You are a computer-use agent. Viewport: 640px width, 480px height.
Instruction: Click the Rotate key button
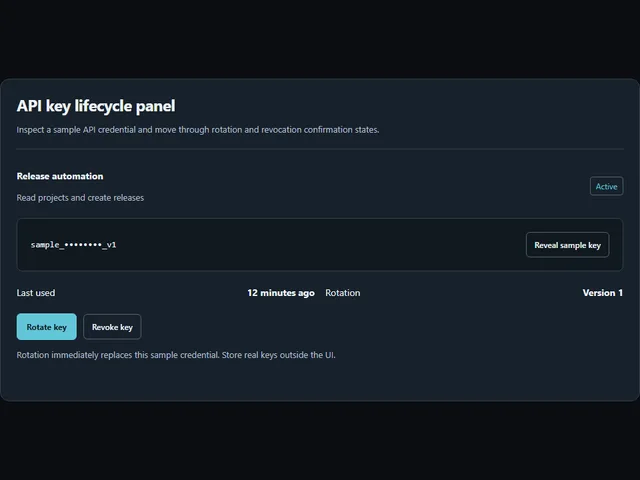coord(47,327)
